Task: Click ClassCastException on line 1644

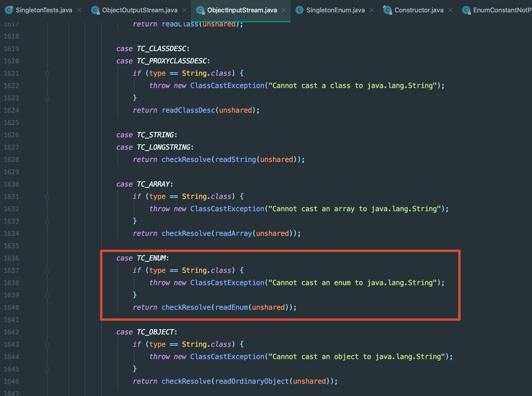Action: click(227, 357)
